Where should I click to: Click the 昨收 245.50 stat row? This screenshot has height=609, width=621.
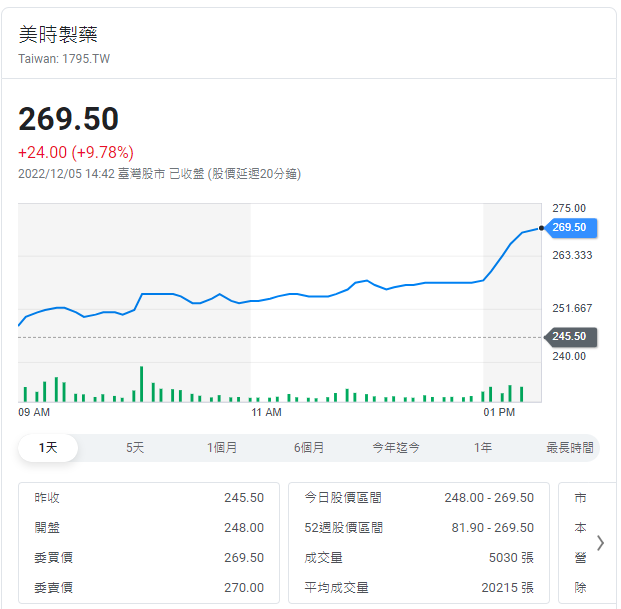pyautogui.click(x=149, y=498)
